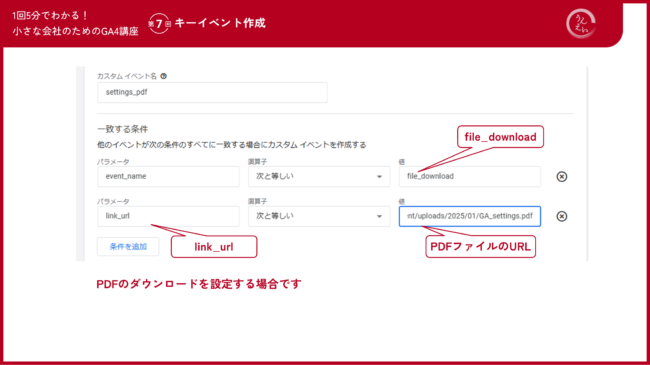Open the operator dropdown for event_name row

[319, 177]
